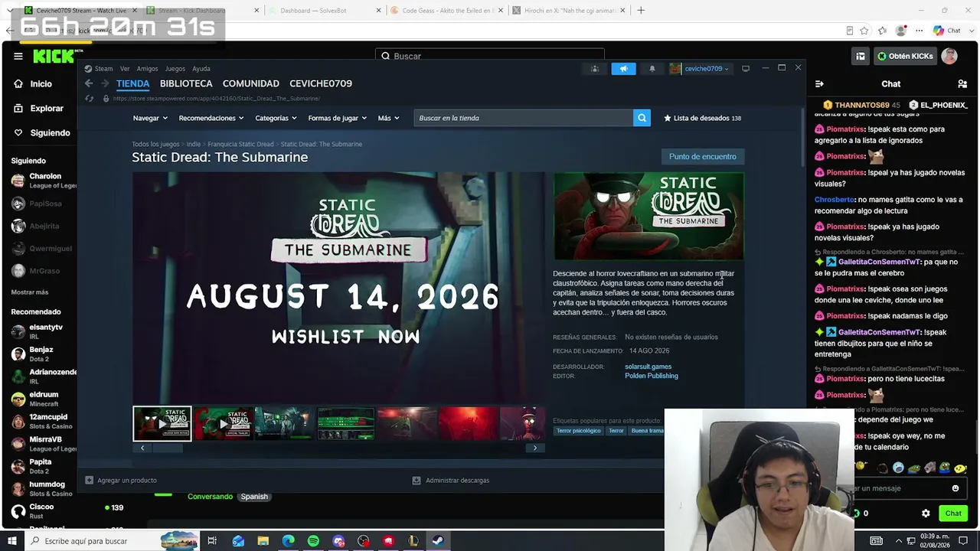
Task: Open Task View on the taskbar
Action: pos(212,541)
